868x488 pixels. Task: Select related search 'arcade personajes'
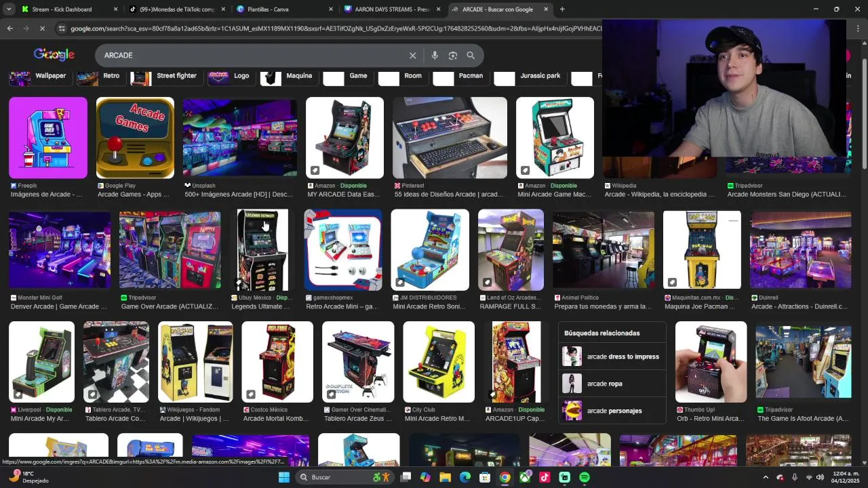point(612,411)
